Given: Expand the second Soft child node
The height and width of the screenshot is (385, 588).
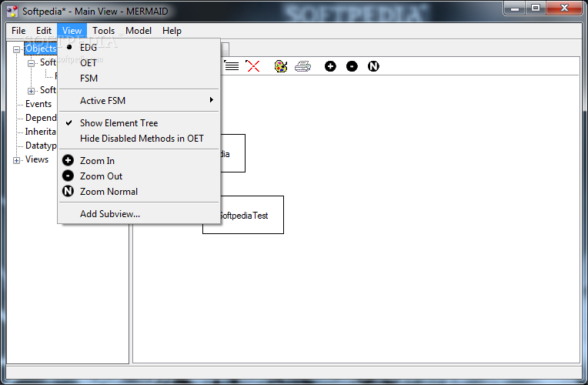Looking at the screenshot, I should click(31, 91).
